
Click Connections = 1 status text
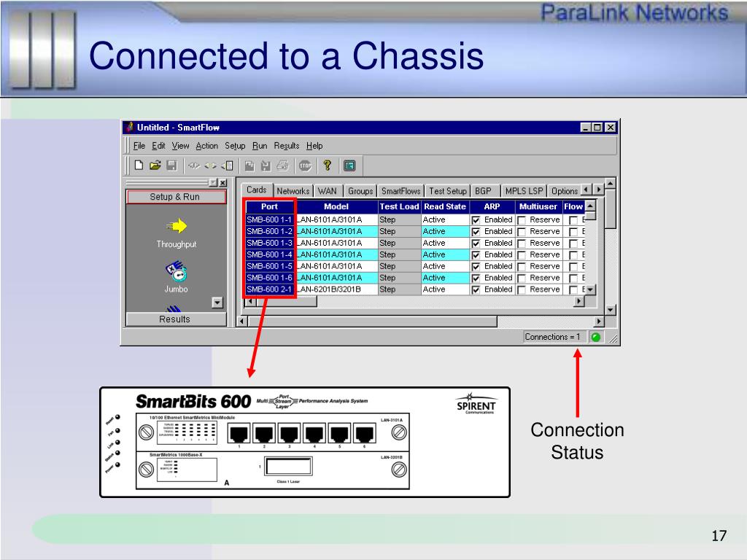[x=553, y=337]
